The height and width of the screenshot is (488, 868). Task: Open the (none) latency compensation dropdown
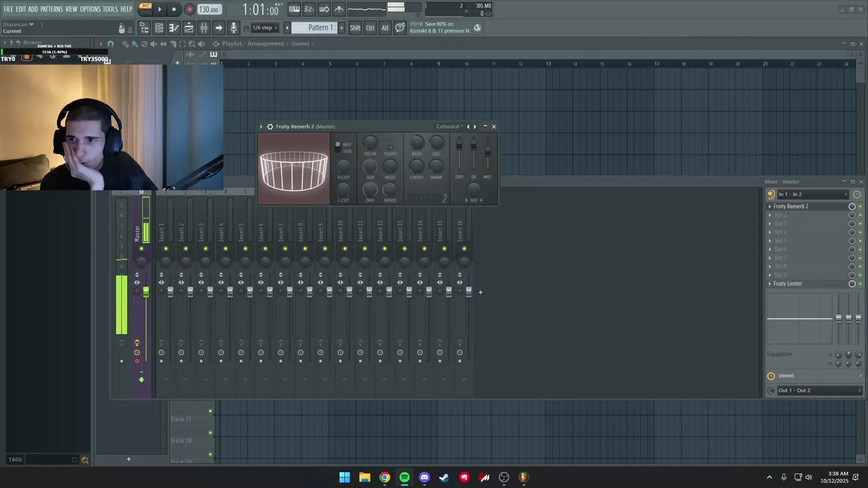818,375
